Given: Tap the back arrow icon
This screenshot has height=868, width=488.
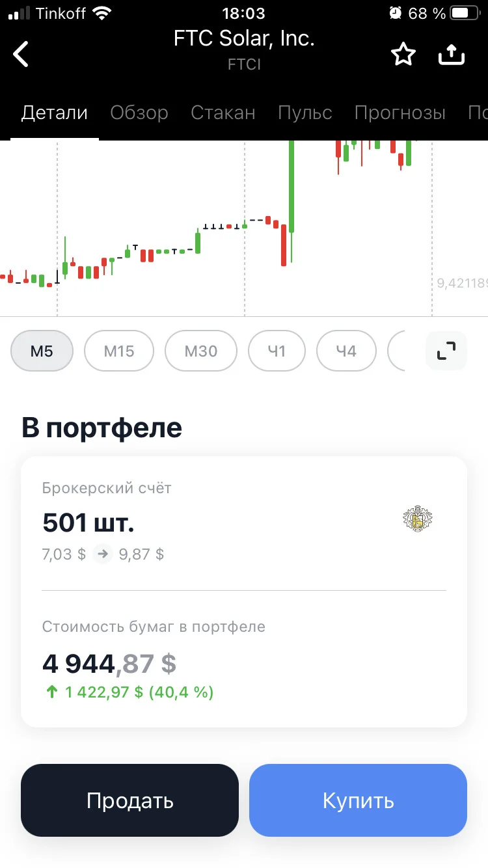Looking at the screenshot, I should click(x=21, y=54).
